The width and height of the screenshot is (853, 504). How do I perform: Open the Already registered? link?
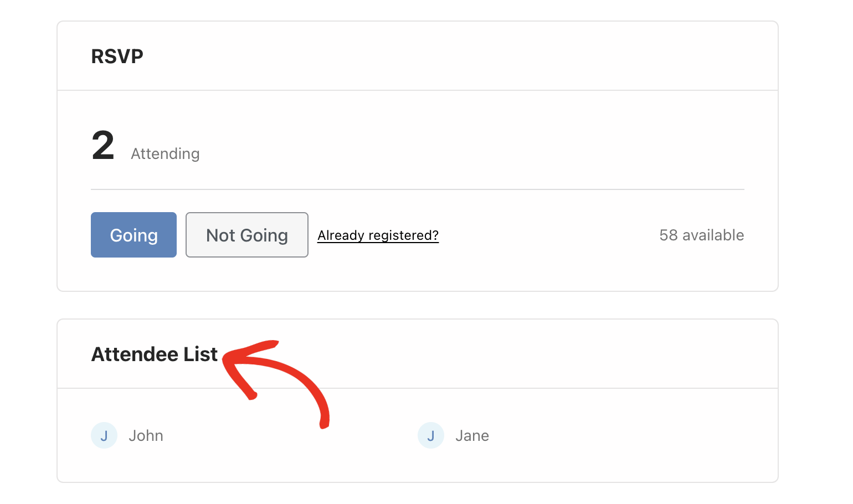(x=378, y=235)
